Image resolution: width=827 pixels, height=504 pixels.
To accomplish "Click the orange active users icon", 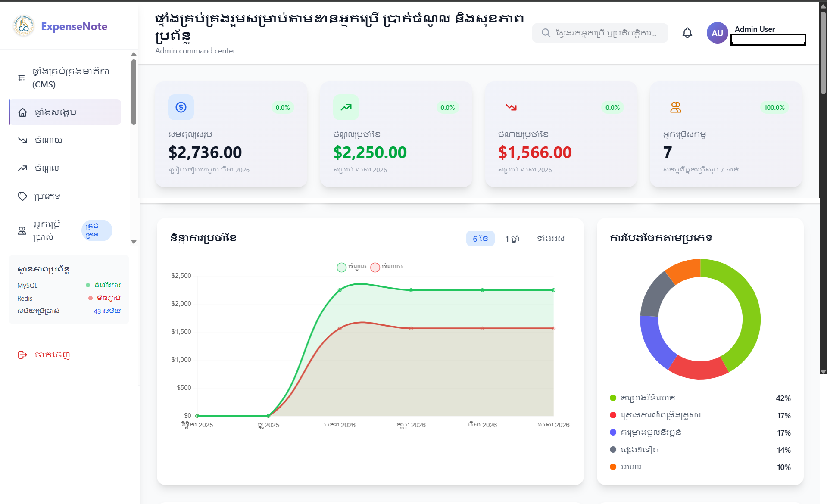I will tap(676, 107).
